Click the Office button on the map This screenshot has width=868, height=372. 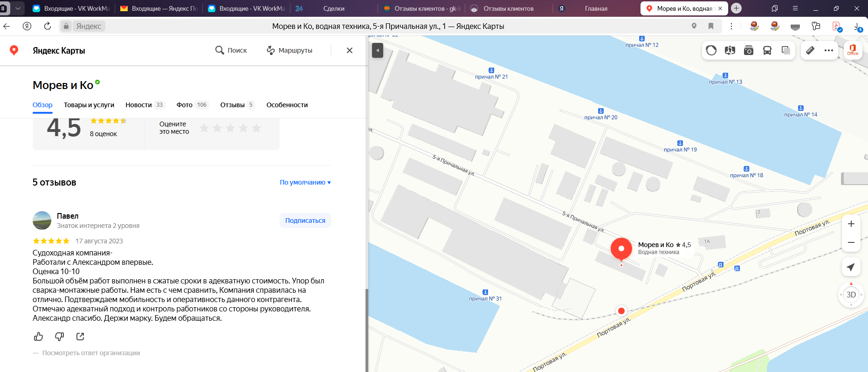(853, 50)
